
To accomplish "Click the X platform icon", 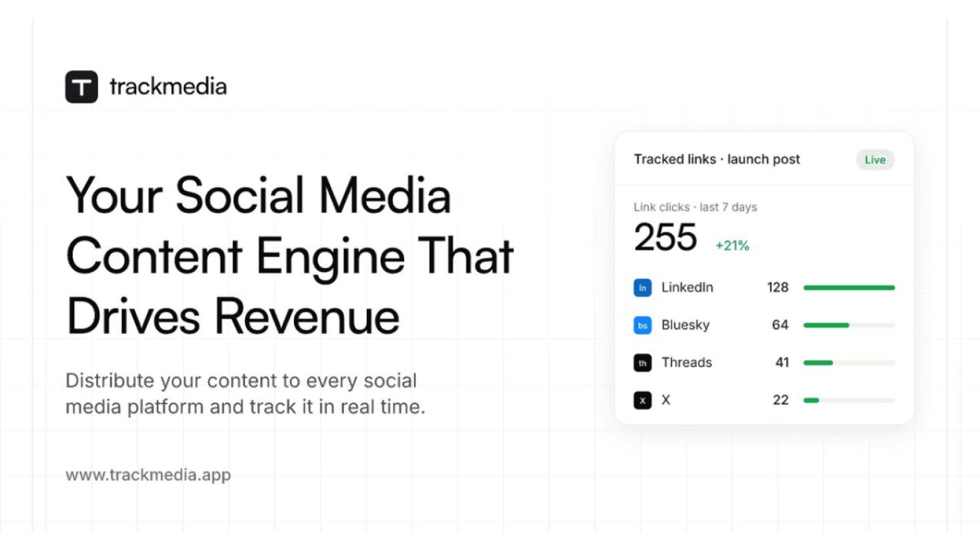I will [642, 400].
